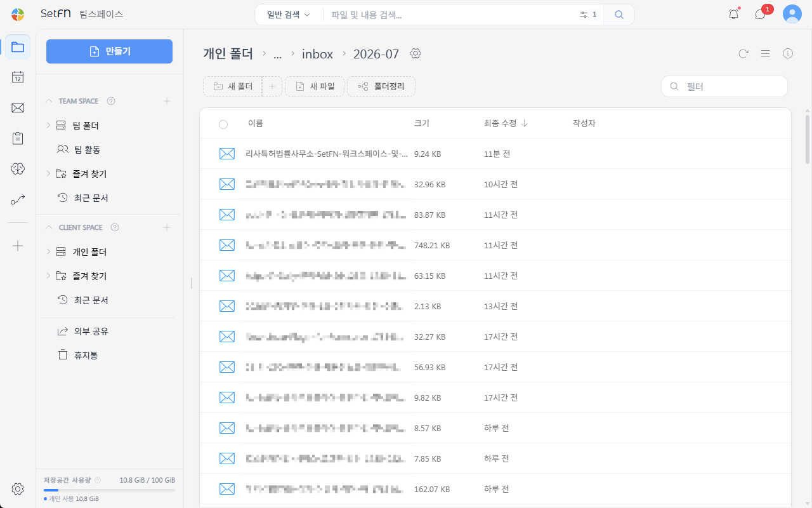Viewport: 812px width, 508px height.
Task: Sort by 크기 column header
Action: click(x=421, y=123)
